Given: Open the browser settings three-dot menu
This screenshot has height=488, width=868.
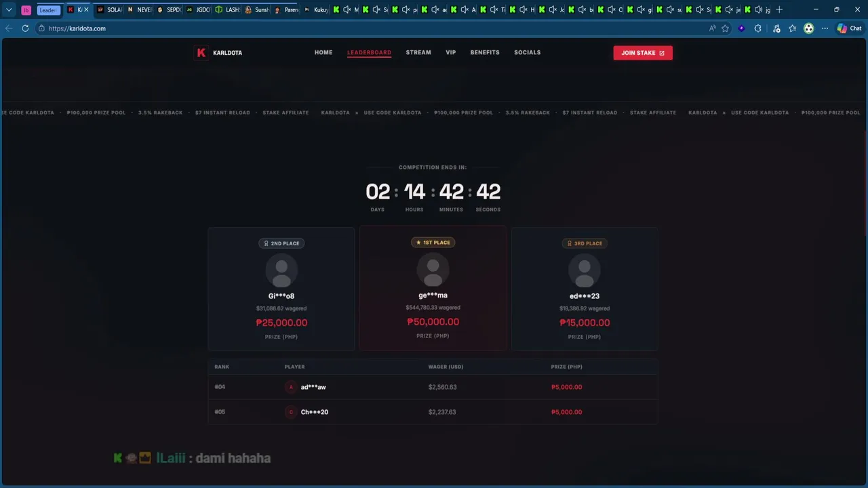Looking at the screenshot, I should pyautogui.click(x=825, y=28).
